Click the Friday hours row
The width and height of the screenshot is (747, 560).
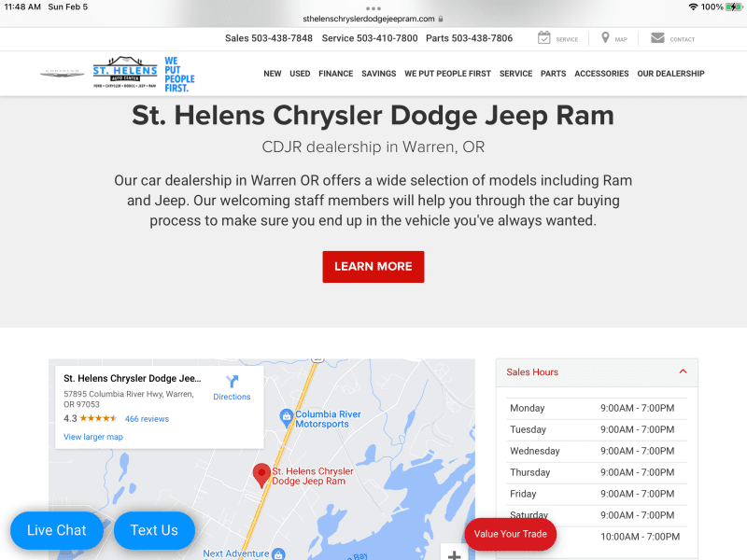click(597, 494)
